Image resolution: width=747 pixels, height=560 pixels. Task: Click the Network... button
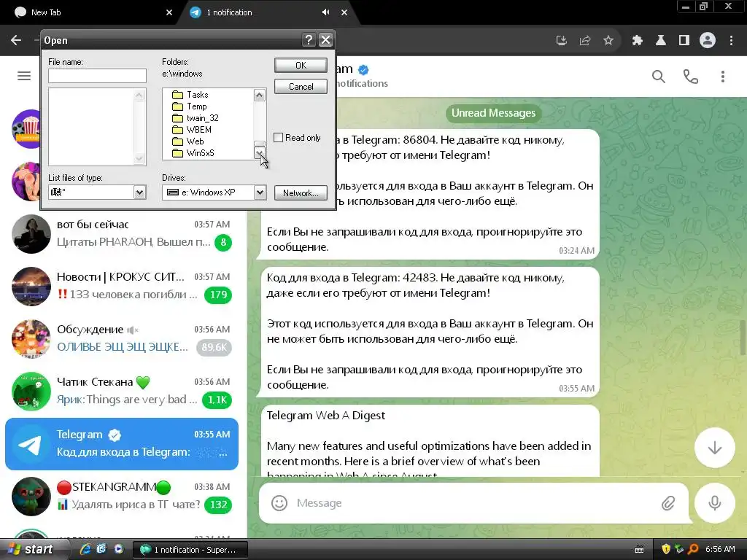click(301, 192)
